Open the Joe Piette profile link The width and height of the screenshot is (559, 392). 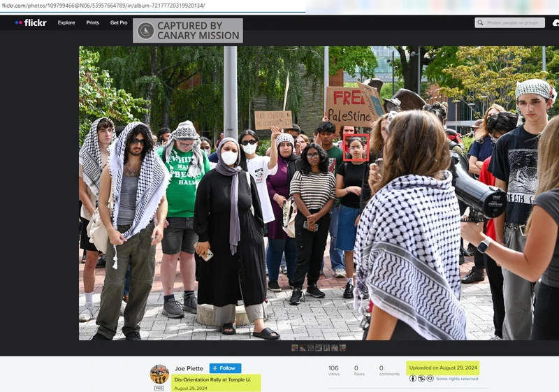(189, 368)
